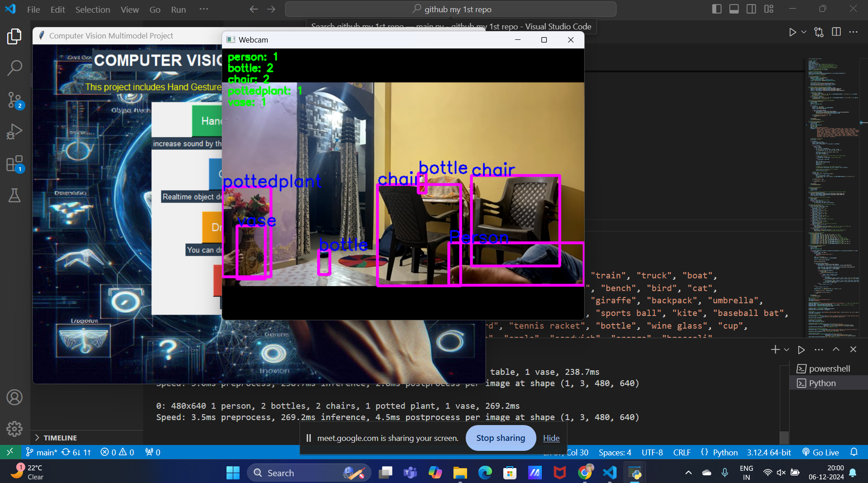
Task: Synchronize changes in the status bar
Action: coord(76,452)
